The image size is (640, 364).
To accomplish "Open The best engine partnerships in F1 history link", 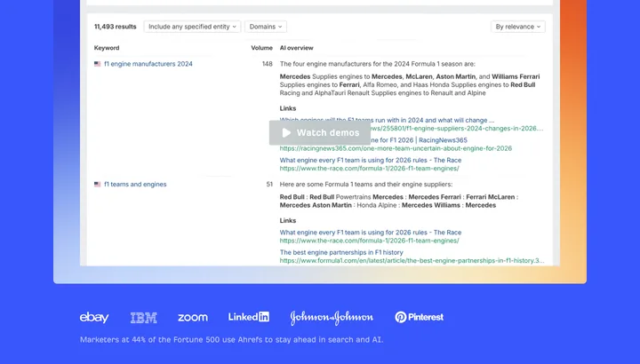I will pyautogui.click(x=341, y=252).
